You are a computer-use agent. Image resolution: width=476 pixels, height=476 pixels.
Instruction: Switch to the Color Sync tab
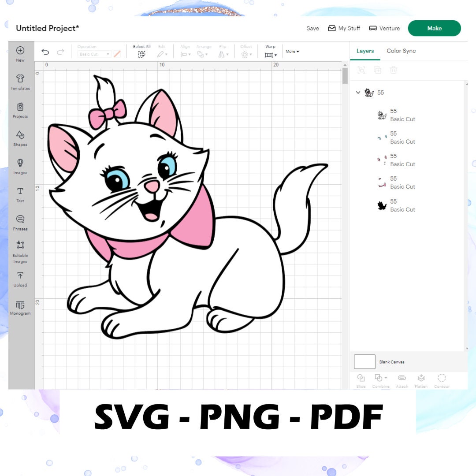pyautogui.click(x=401, y=51)
